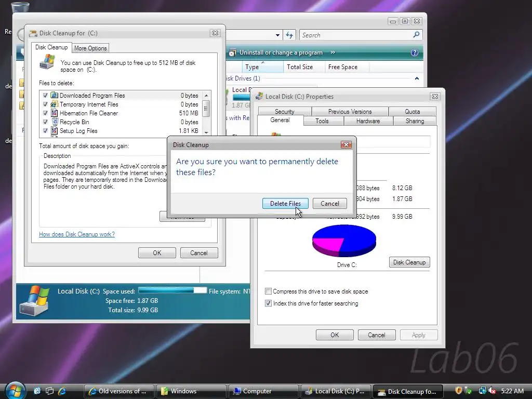
Task: Select the Recycle Bin icon in Files to delete
Action: coord(54,122)
